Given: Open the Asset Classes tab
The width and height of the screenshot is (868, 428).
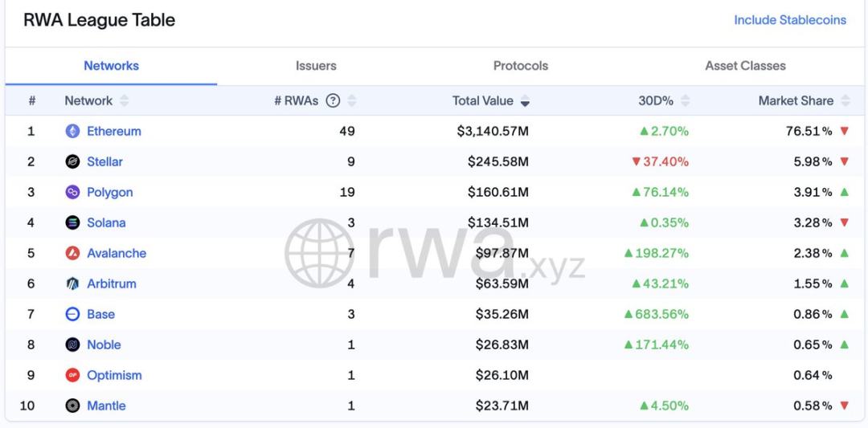Looking at the screenshot, I should [x=745, y=66].
